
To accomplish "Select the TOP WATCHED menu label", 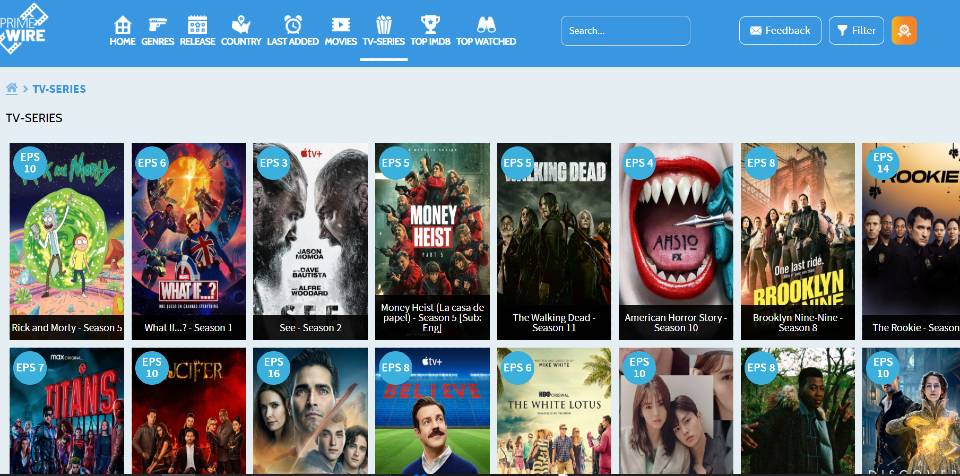I will [x=486, y=42].
